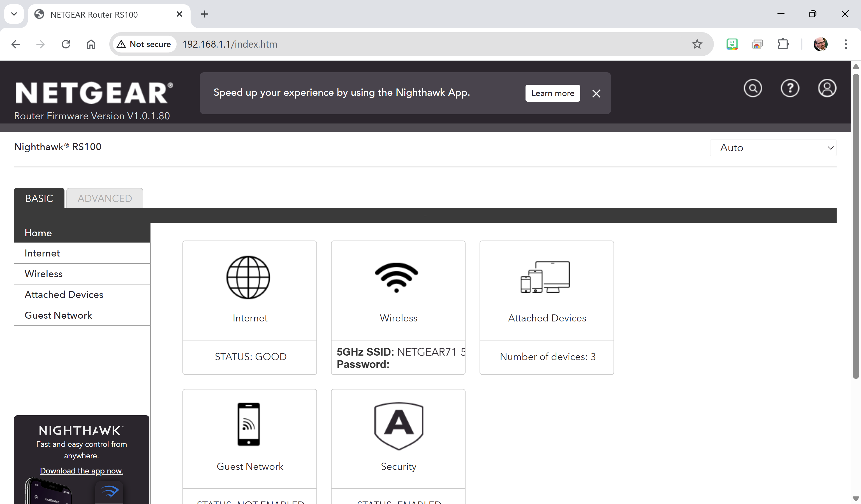Reload the router page
The height and width of the screenshot is (504, 861).
66,44
